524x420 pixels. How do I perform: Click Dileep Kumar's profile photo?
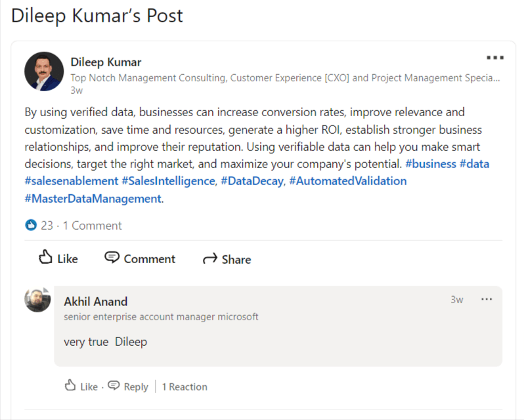pos(44,71)
